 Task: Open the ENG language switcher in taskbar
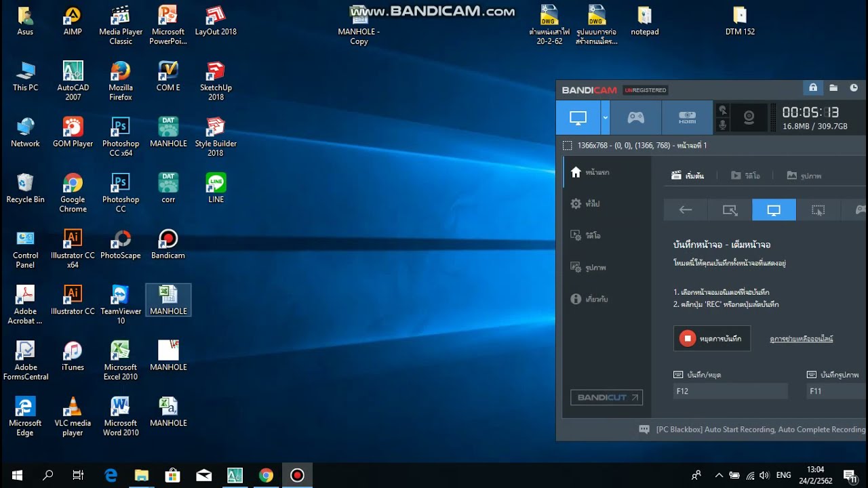pyautogui.click(x=783, y=475)
